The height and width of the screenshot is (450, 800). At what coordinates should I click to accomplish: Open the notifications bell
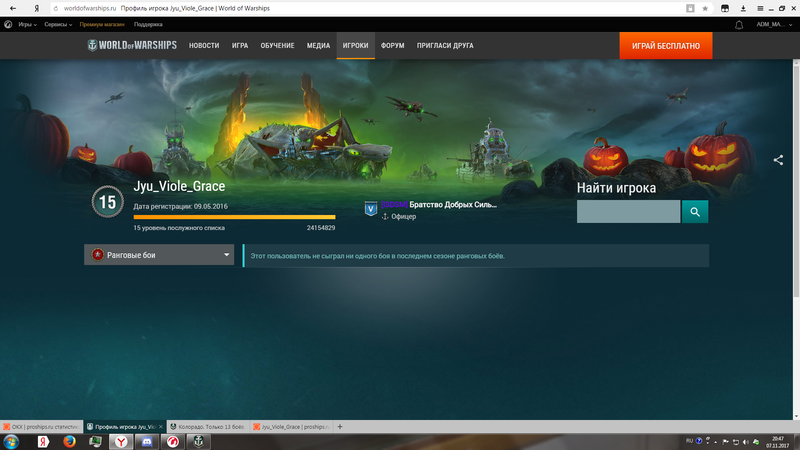739,24
